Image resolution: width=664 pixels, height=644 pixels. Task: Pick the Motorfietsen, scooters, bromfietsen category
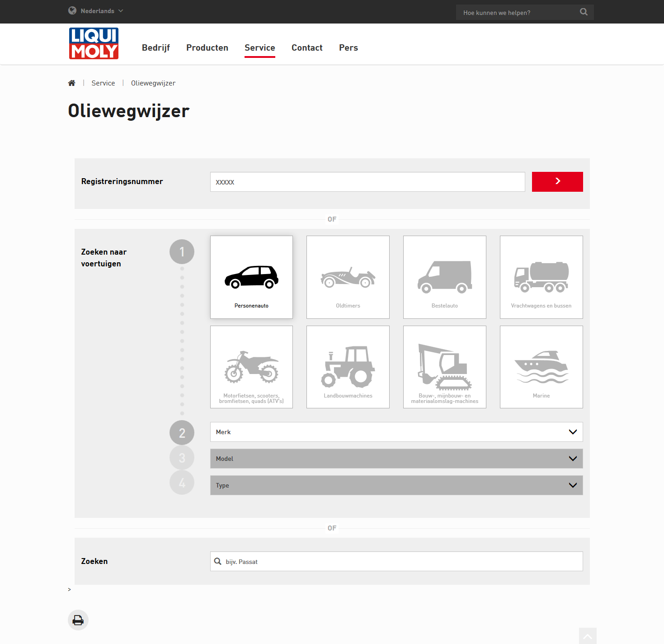(x=251, y=367)
